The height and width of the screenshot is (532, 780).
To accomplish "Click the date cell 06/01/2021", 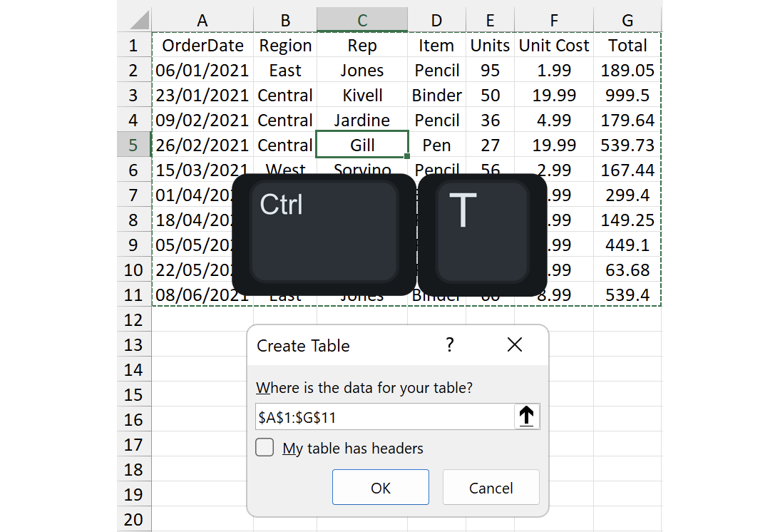I will point(202,71).
